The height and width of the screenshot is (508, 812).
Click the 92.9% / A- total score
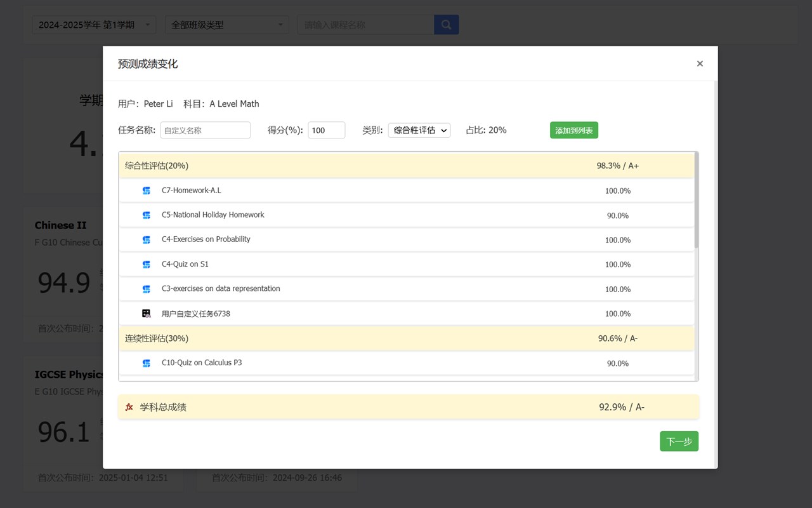[622, 407]
